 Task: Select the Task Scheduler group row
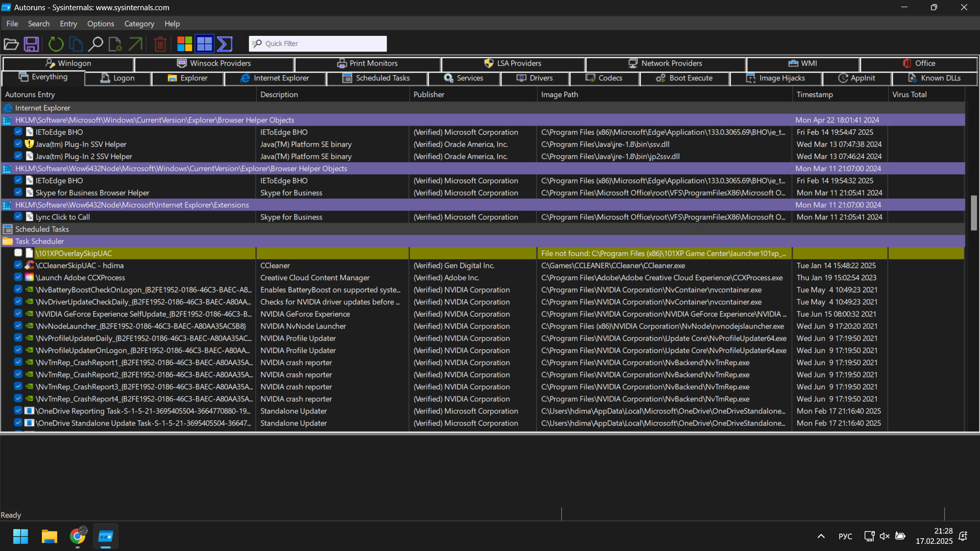click(483, 241)
